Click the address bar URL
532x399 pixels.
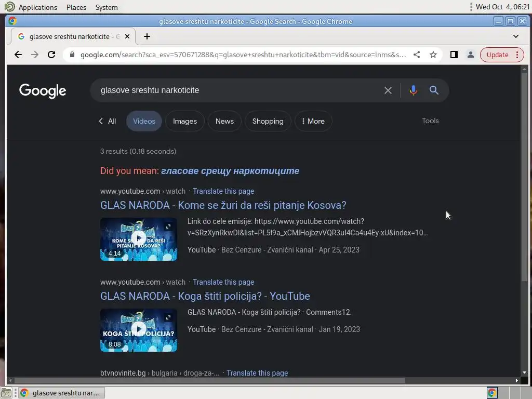(x=243, y=55)
